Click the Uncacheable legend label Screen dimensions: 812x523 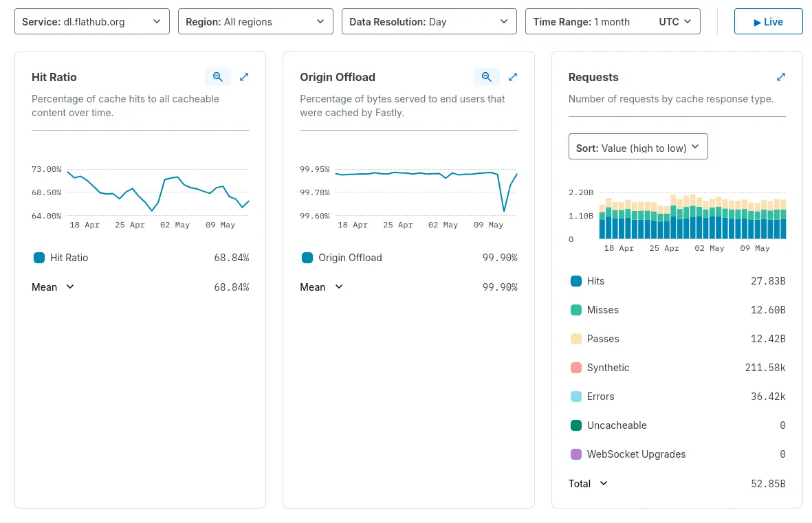(617, 425)
